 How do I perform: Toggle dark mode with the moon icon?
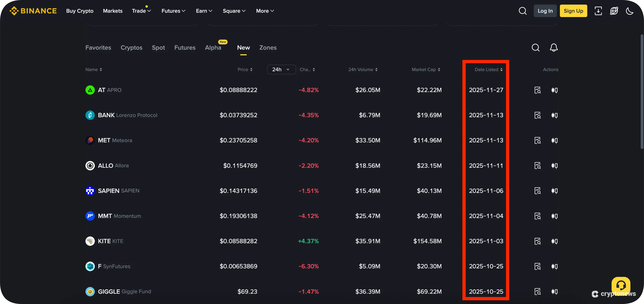630,11
